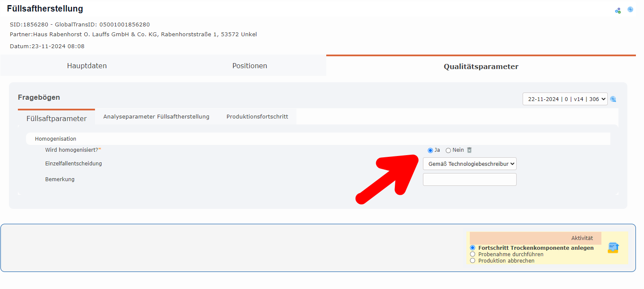Select 'Nein' for 'Wird homogenisiert?'
The height and width of the screenshot is (289, 644).
click(x=448, y=150)
